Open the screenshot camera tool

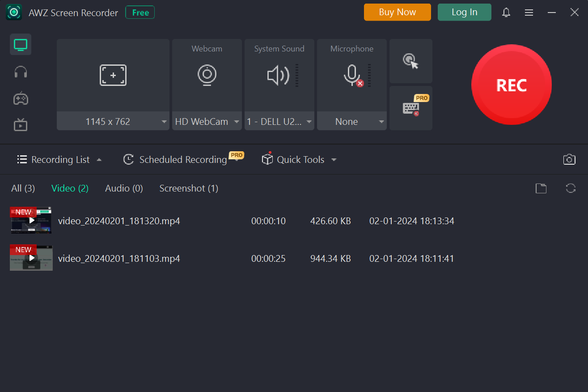pyautogui.click(x=569, y=159)
